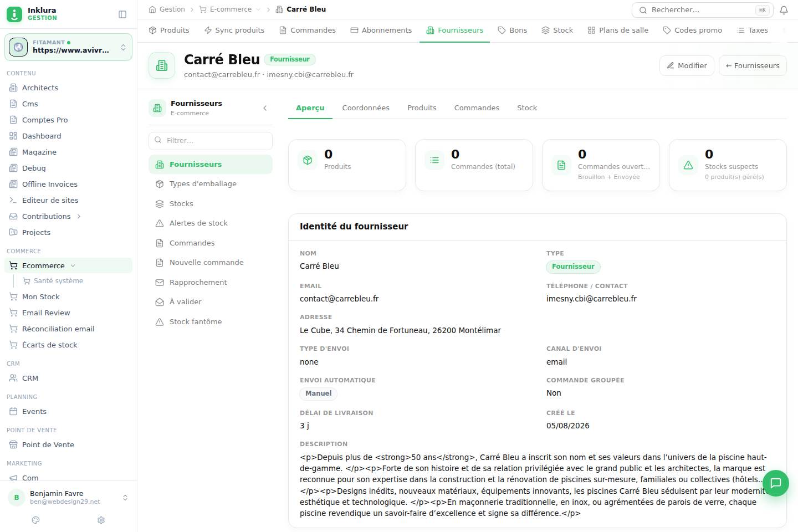Open the theme palette icon
Screen dimensions: 798x532
tap(36, 520)
